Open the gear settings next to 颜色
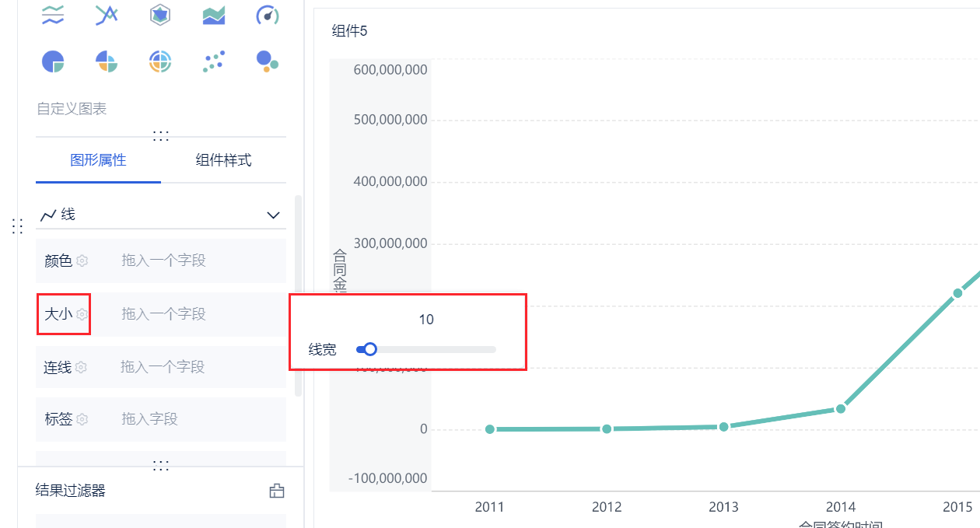980x528 pixels. (82, 261)
